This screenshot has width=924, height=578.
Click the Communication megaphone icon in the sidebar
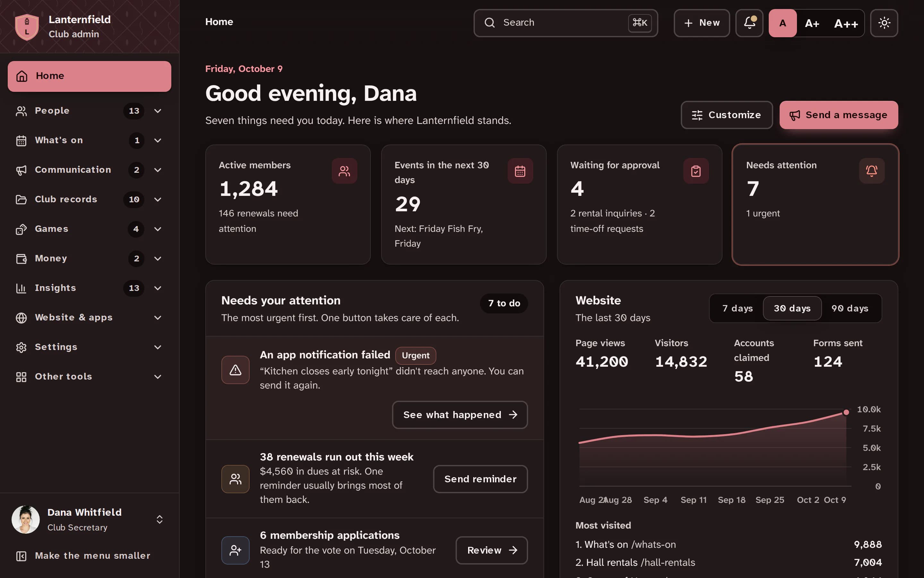click(x=21, y=170)
